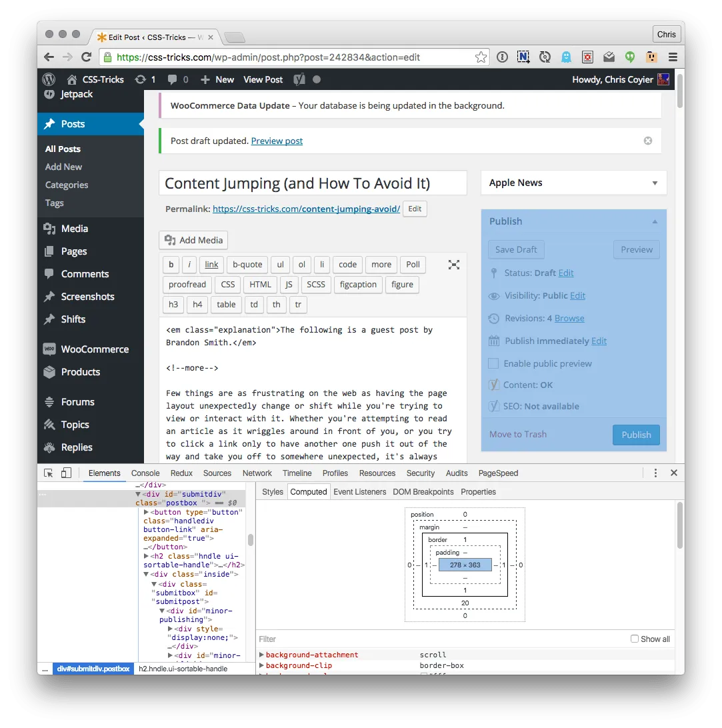Save the post with Save Draft
The height and width of the screenshot is (728, 722).
coord(516,250)
